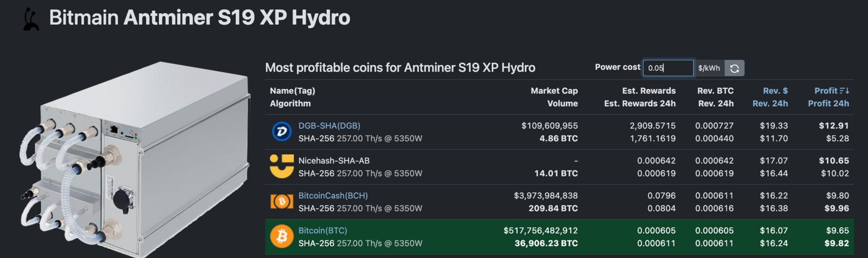The width and height of the screenshot is (868, 258).
Task: Sort by Profit 24h header
Action: (x=828, y=103)
